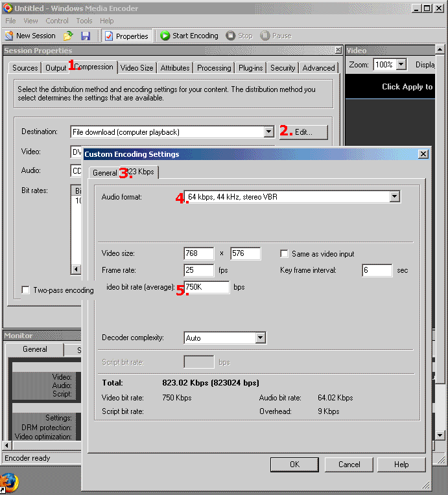Click the Video panel scroll down arrow
The width and height of the screenshot is (448, 495).
click(x=440, y=435)
